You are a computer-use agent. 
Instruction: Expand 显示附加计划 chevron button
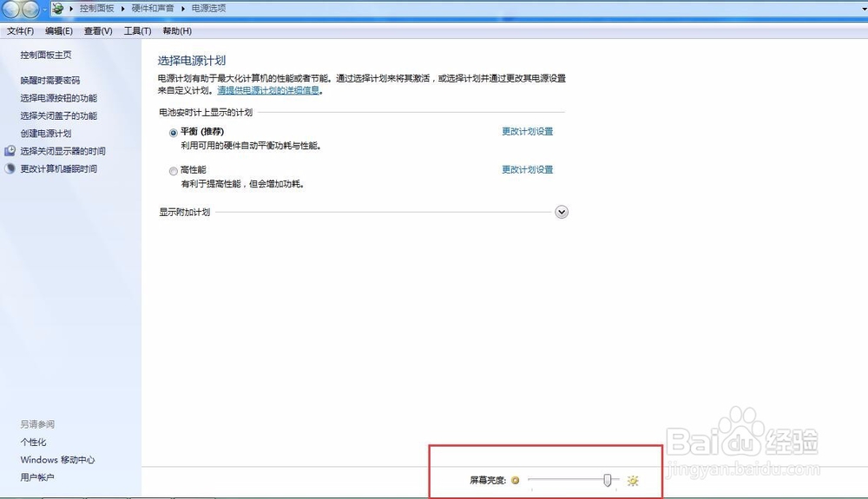(x=562, y=212)
